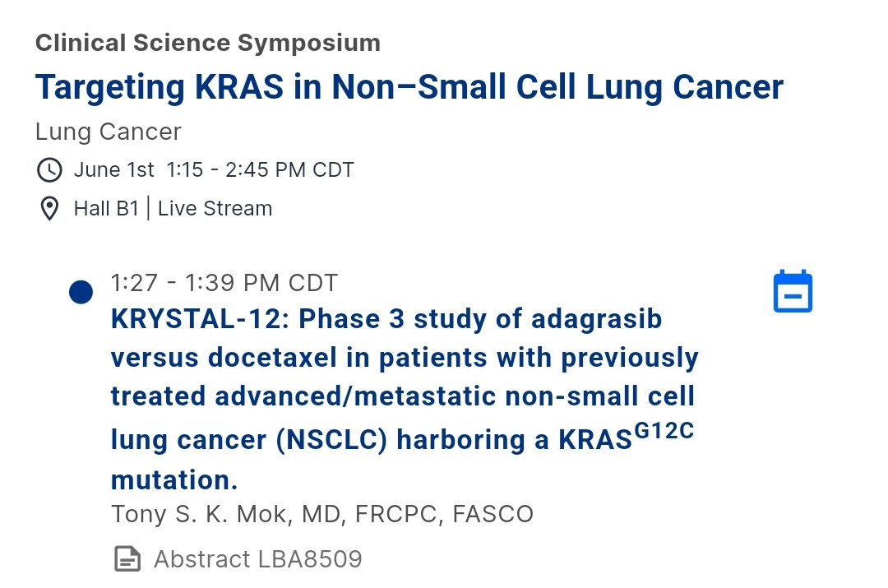Click the June 1st date text
888x588 pixels.
[x=113, y=170]
